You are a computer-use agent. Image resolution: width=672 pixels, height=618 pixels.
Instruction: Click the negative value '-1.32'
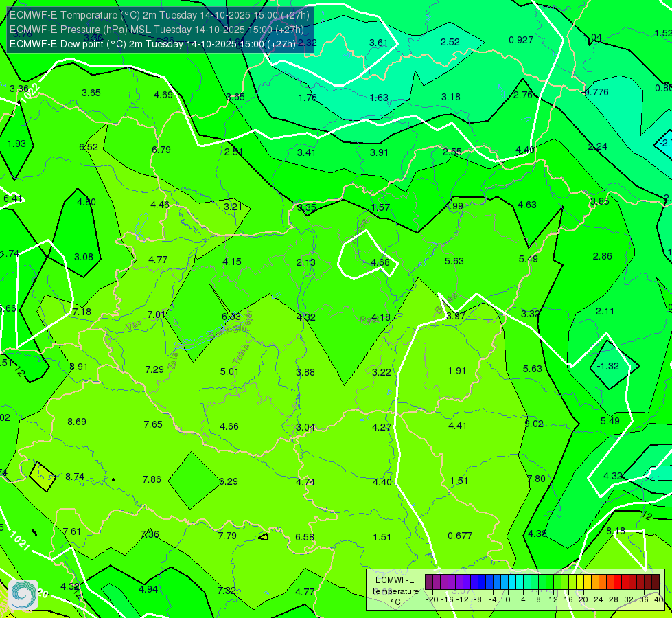pos(607,366)
